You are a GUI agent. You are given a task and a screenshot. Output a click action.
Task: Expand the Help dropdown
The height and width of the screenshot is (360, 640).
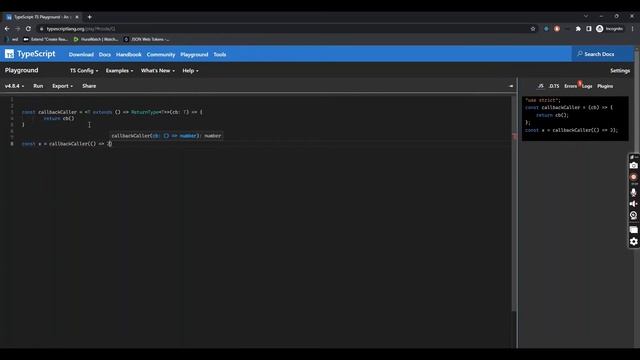pyautogui.click(x=190, y=71)
